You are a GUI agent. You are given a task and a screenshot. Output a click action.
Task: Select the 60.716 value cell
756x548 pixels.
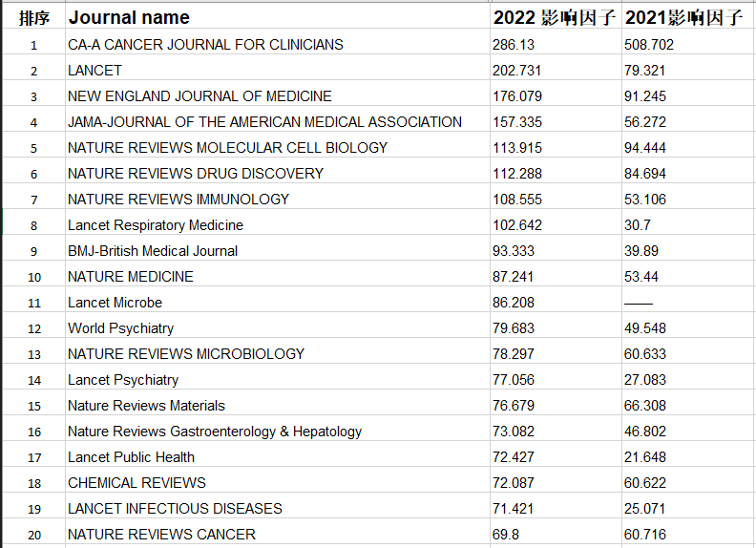coord(688,532)
